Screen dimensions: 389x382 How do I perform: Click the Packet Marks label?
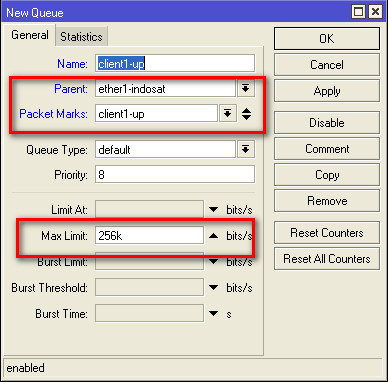53,114
